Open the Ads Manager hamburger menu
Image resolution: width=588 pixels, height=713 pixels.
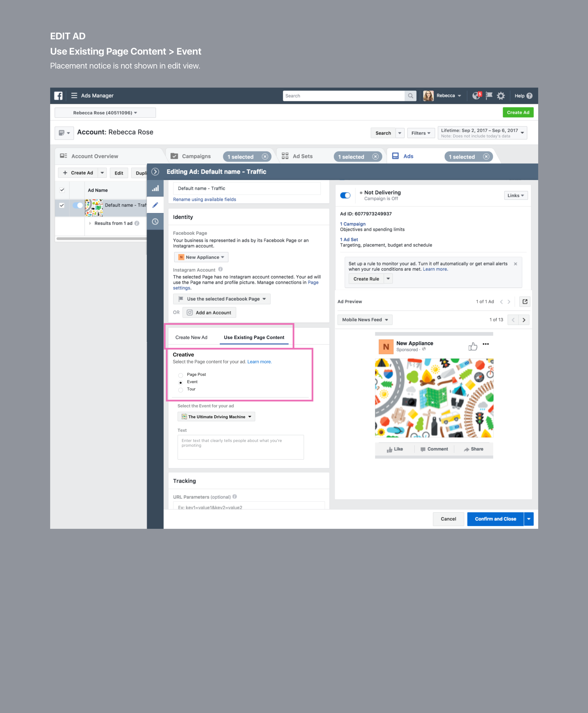(74, 96)
